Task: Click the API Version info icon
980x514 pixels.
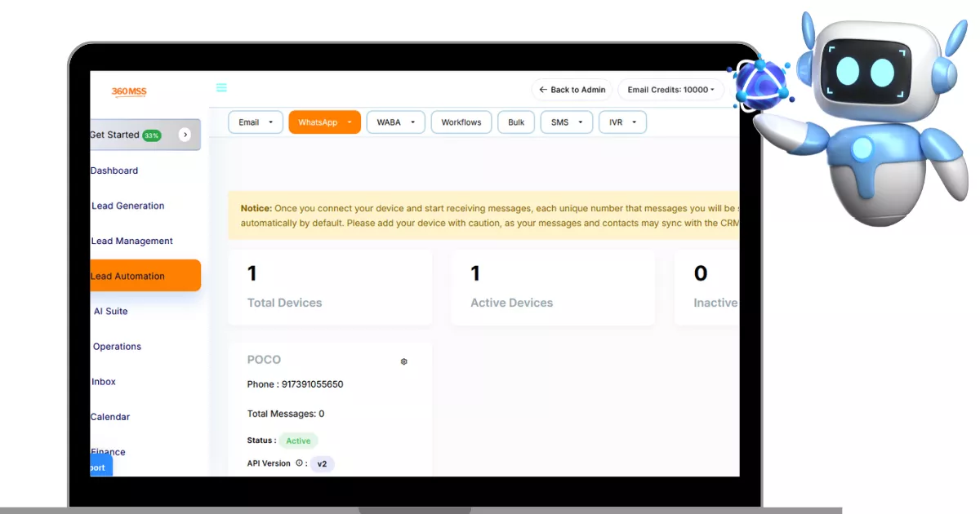Action: 300,463
